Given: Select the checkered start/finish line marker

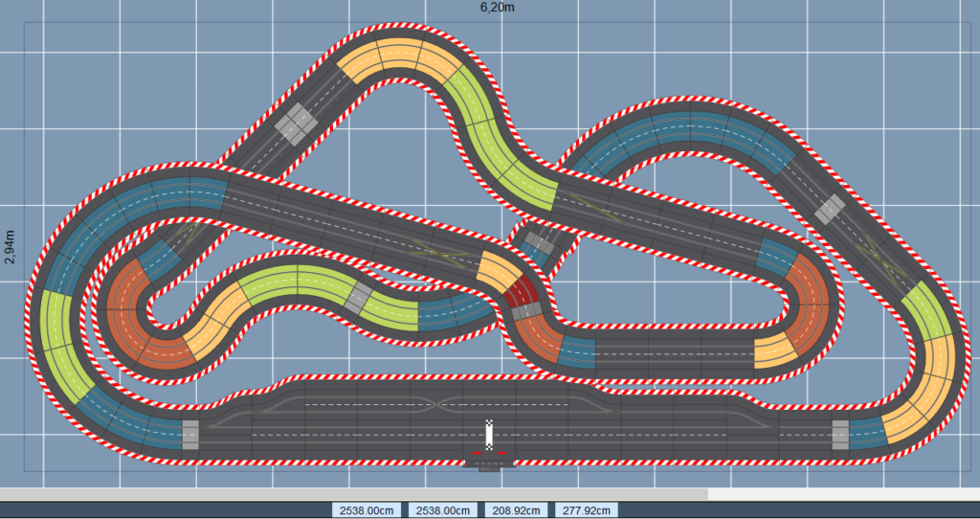Looking at the screenshot, I should click(x=489, y=435).
